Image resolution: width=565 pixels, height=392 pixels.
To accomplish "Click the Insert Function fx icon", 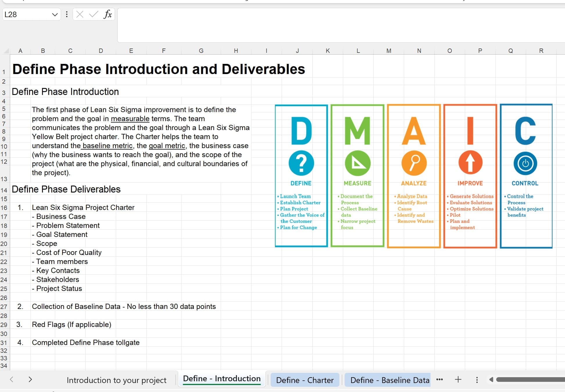I will tap(108, 14).
